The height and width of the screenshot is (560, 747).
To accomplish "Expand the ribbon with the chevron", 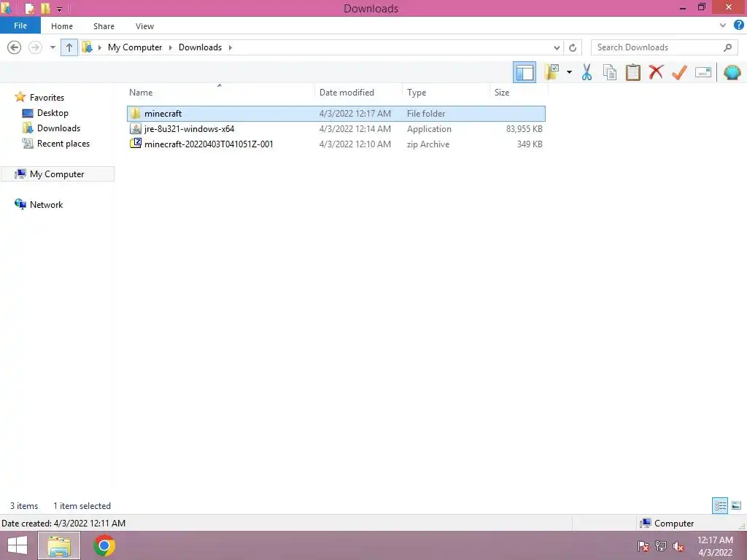I will coord(723,26).
